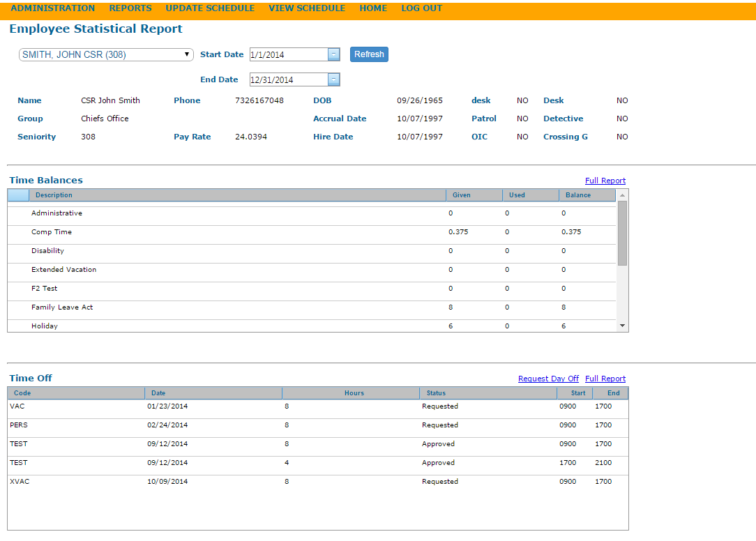Click the pay rate value 24.0394
This screenshot has width=756, height=541.
(x=250, y=137)
